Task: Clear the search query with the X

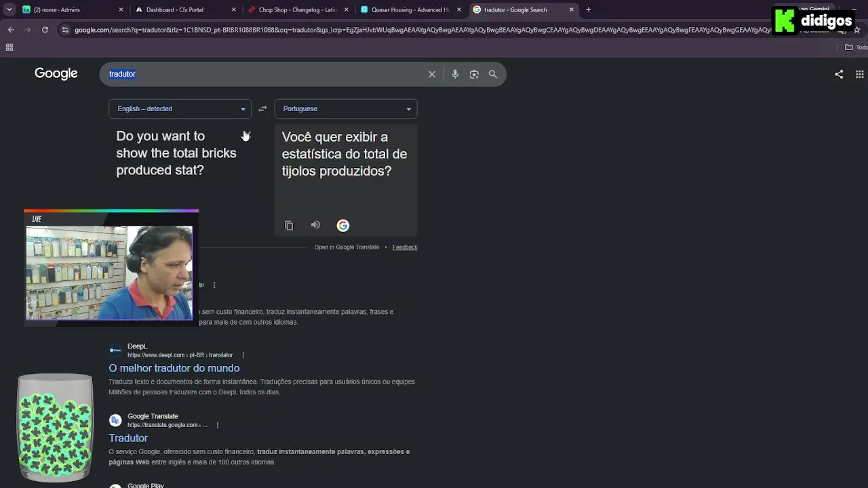Action: [x=432, y=74]
